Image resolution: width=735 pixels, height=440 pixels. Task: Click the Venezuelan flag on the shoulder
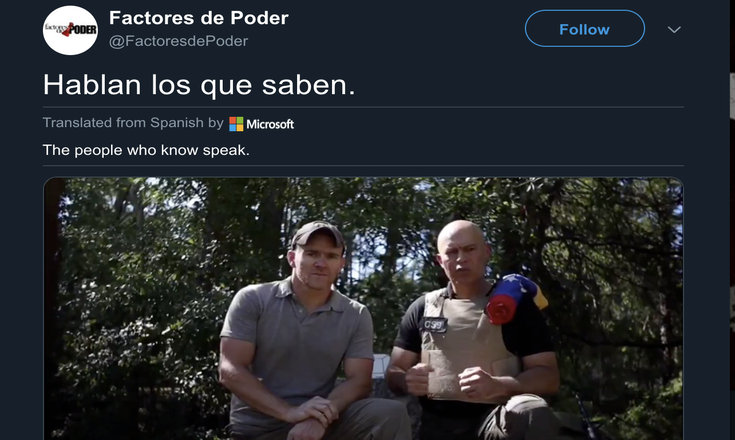pyautogui.click(x=515, y=298)
